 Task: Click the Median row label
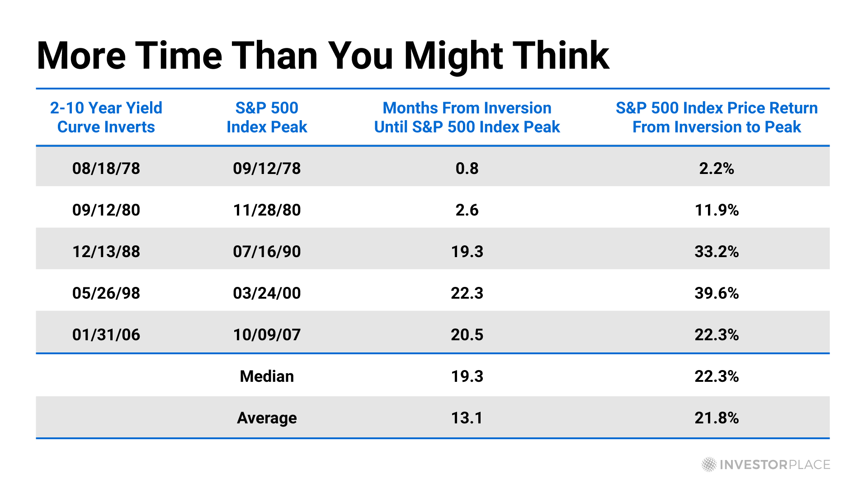coord(267,376)
